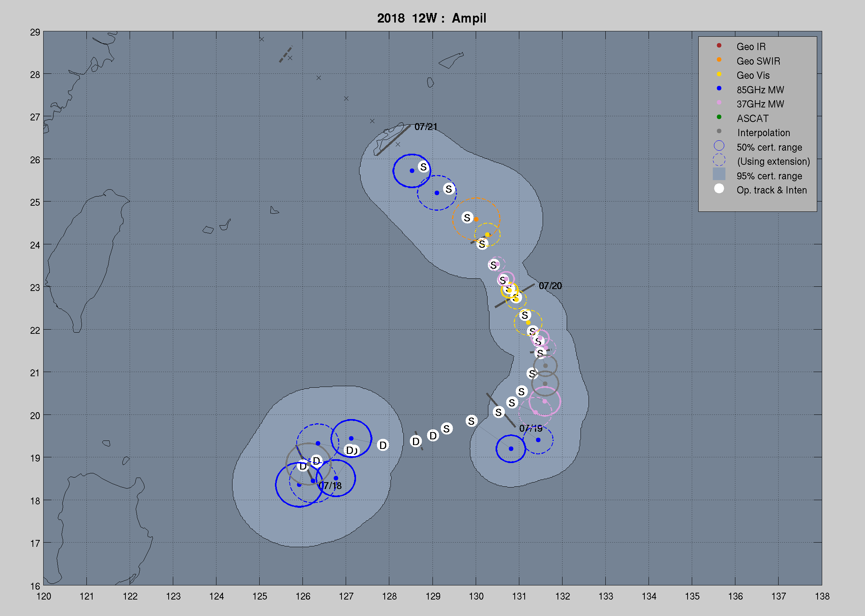The width and height of the screenshot is (865, 616).
Task: Click the orange Geo SWIR fix dot on track
Action: 476,219
